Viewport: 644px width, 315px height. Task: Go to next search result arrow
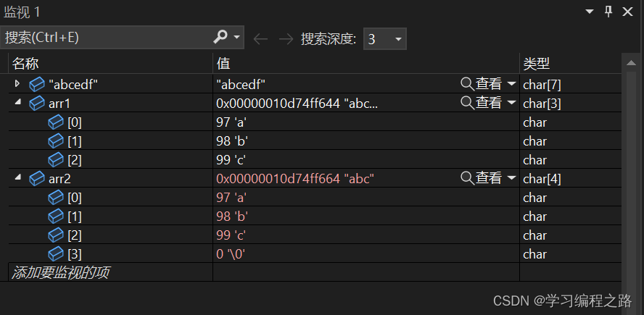click(x=286, y=39)
